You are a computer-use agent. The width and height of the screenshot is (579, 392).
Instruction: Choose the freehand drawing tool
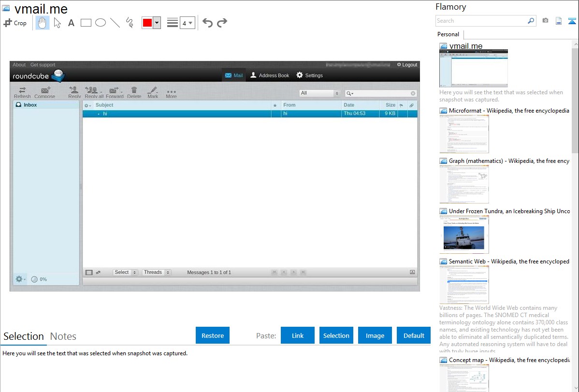point(130,23)
